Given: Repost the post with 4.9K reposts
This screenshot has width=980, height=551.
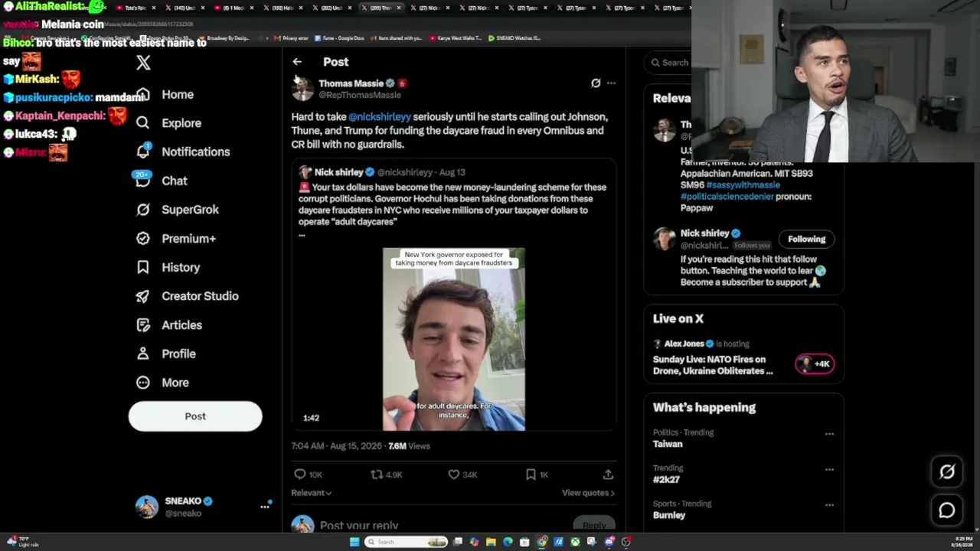Looking at the screenshot, I should pos(376,474).
